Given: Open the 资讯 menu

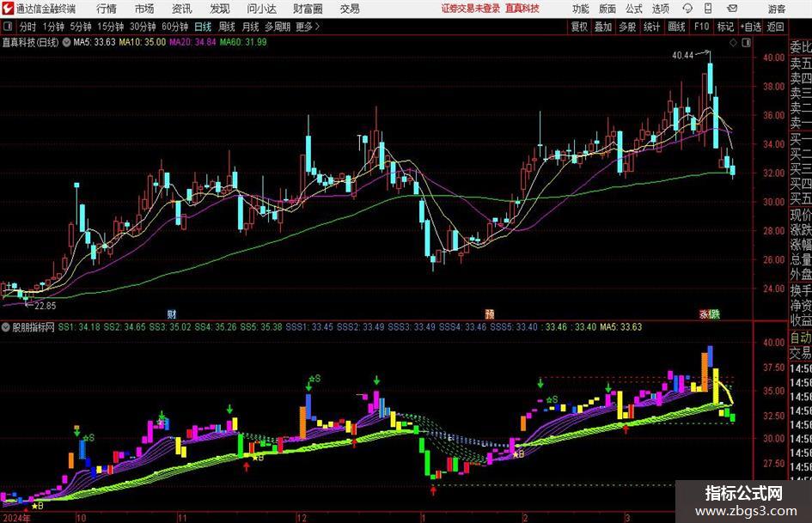Looking at the screenshot, I should (181, 9).
